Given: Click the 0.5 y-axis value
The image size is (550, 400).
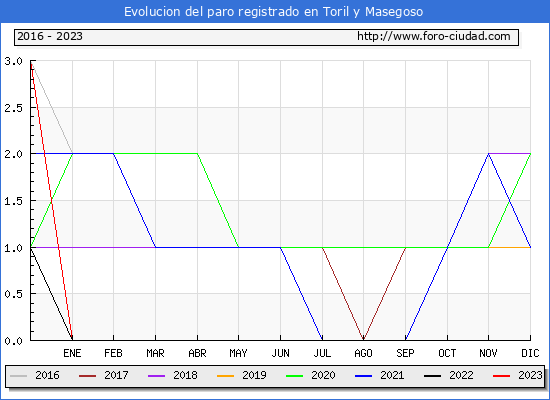Looking at the screenshot, I should click(x=13, y=294).
